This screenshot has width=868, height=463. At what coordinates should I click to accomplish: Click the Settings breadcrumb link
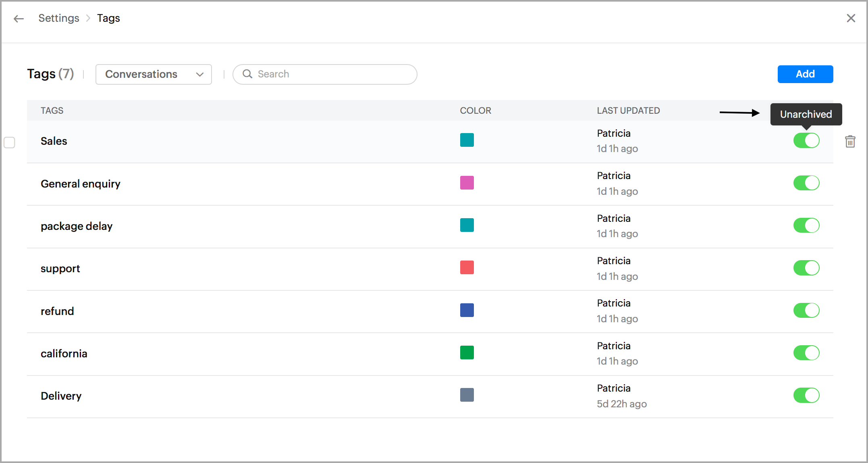pos(59,18)
